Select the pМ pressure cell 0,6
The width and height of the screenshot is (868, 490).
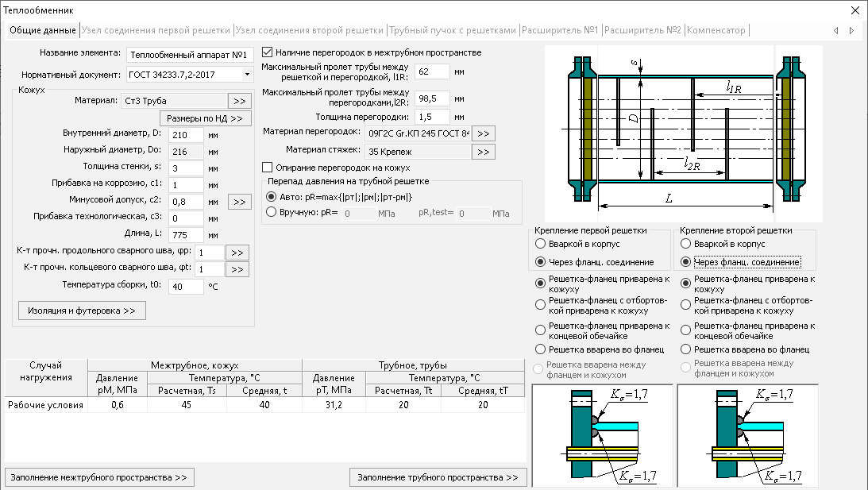118,405
